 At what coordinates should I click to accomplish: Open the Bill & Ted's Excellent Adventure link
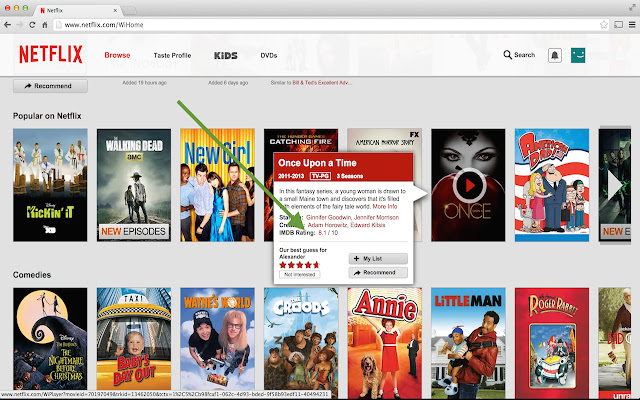coord(322,83)
